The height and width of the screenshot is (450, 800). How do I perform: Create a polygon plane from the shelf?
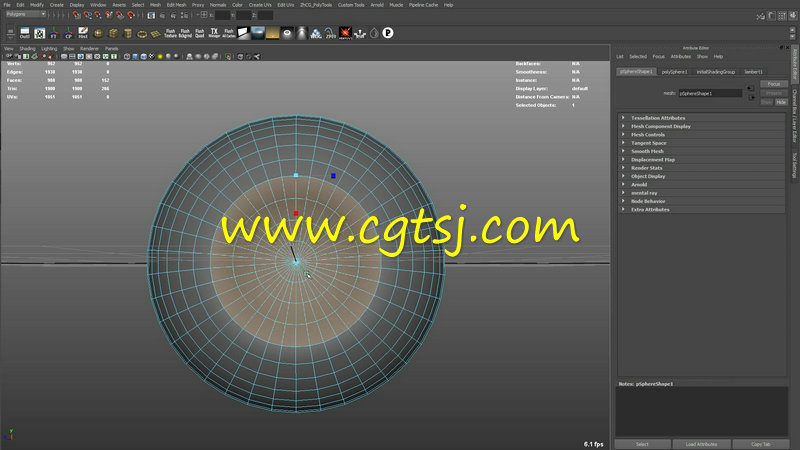tap(156, 34)
